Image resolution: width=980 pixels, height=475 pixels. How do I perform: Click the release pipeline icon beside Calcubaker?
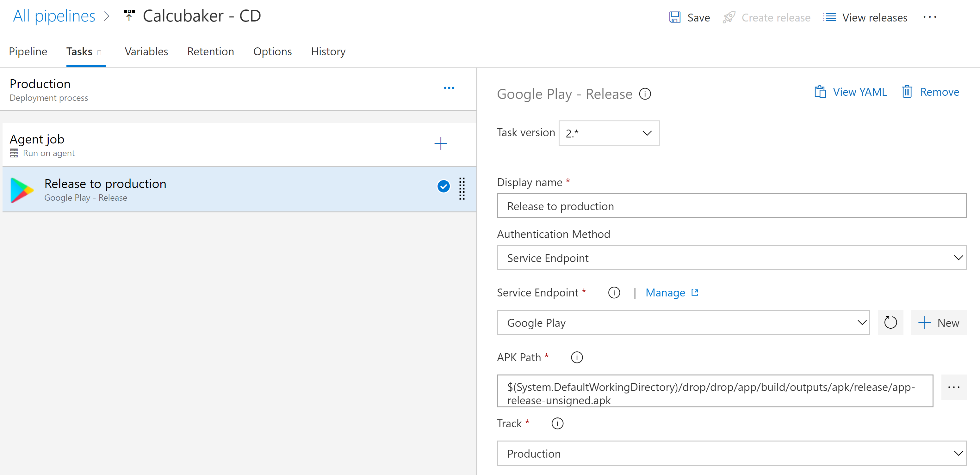coord(129,15)
